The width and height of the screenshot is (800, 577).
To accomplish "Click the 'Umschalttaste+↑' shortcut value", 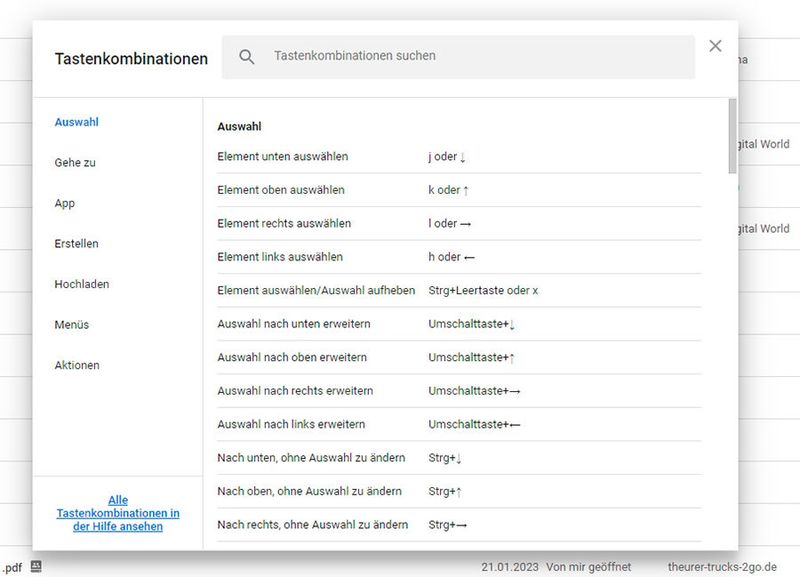I will tap(471, 357).
